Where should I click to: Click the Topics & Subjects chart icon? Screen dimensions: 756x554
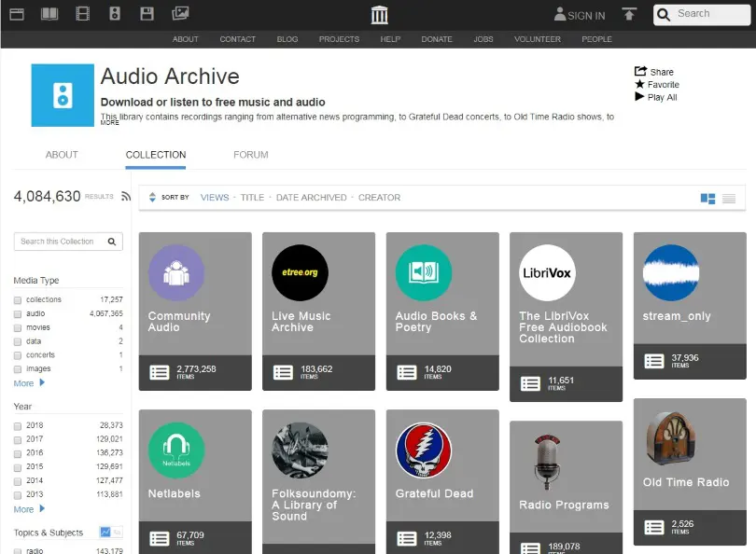tap(105, 532)
